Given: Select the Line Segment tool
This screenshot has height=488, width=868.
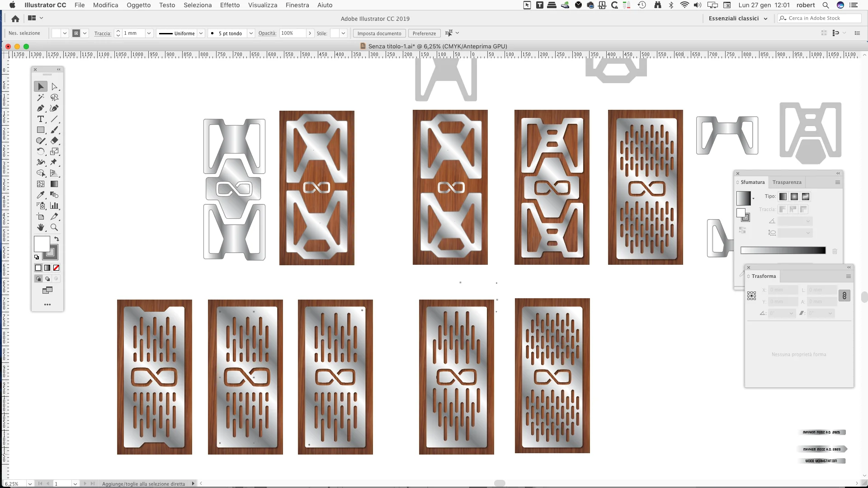Looking at the screenshot, I should point(54,119).
